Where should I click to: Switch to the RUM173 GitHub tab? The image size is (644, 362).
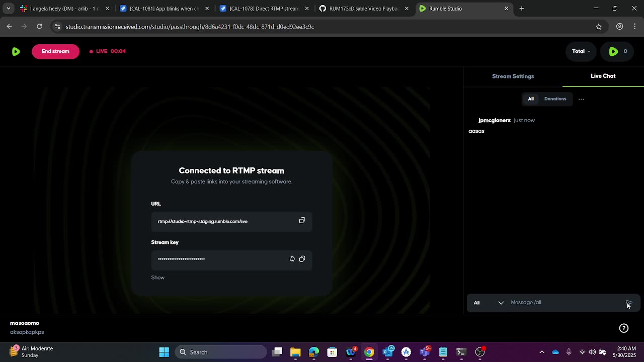coord(363,9)
